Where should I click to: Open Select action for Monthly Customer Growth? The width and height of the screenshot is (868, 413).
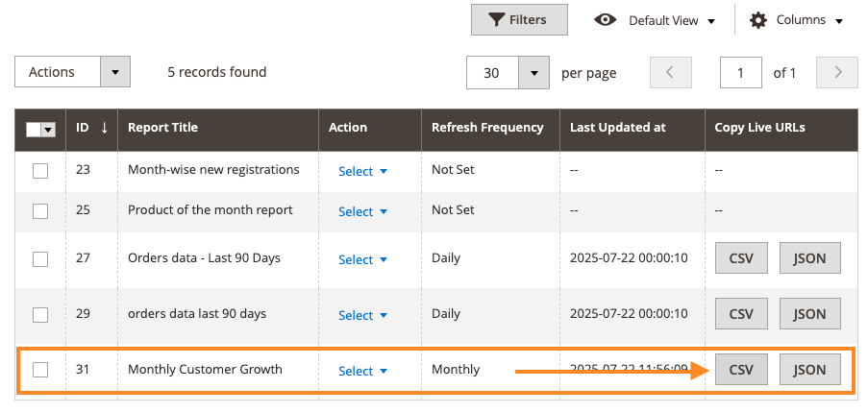click(362, 372)
